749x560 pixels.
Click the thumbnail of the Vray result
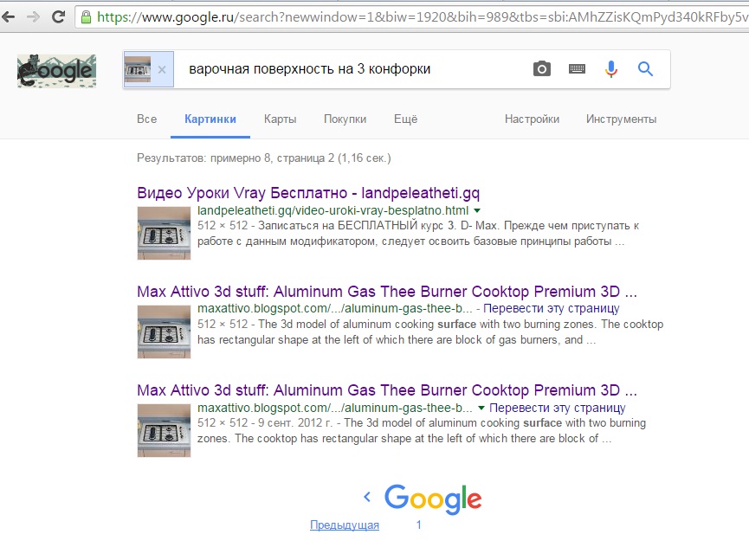click(164, 233)
